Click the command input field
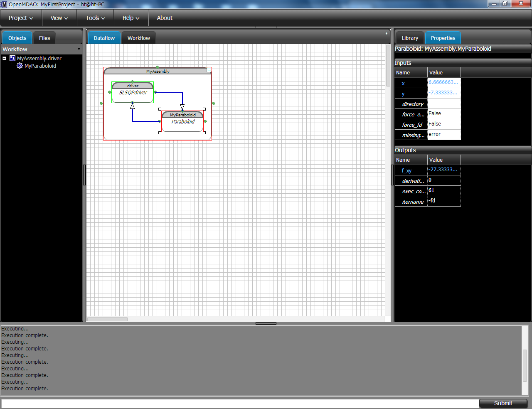Image resolution: width=532 pixels, height=409 pixels. [240, 403]
